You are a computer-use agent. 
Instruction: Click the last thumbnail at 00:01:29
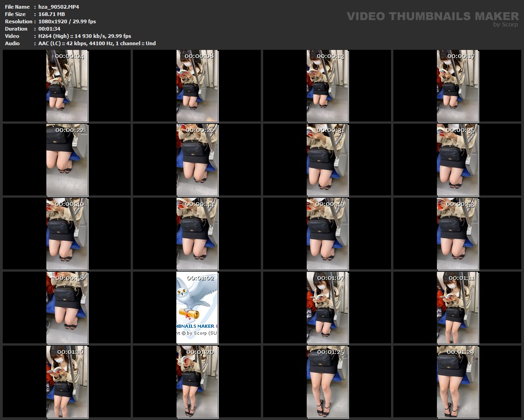pyautogui.click(x=457, y=382)
